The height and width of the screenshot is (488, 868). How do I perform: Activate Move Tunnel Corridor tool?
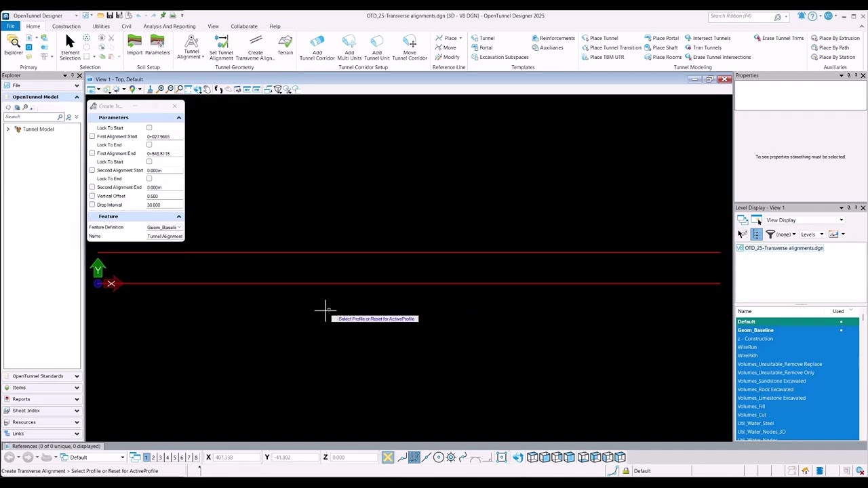tap(410, 47)
